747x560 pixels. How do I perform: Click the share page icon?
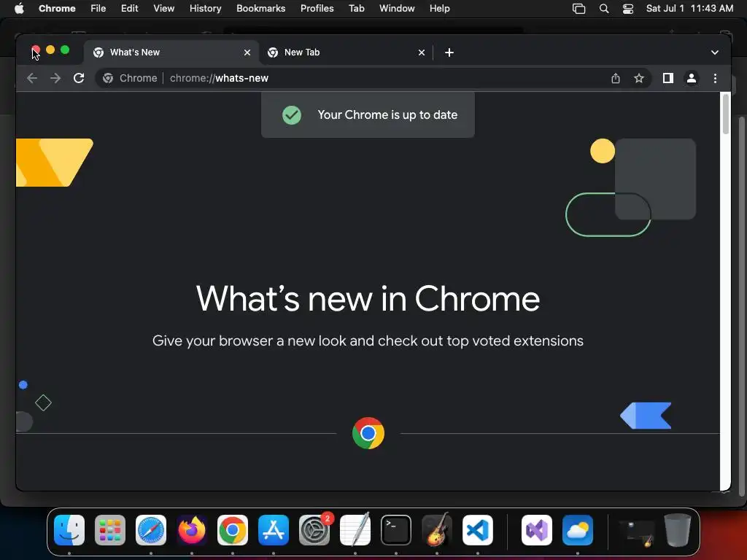pos(616,78)
